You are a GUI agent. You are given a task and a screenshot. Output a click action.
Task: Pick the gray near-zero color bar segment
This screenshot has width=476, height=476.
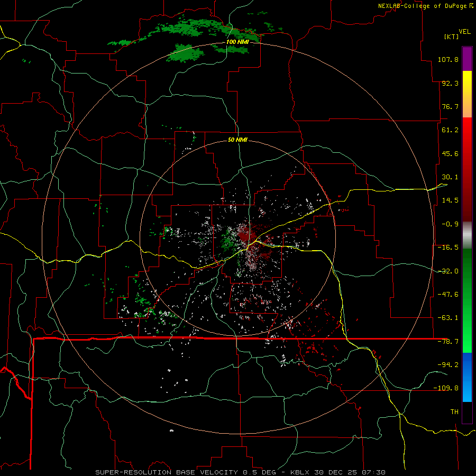(467, 235)
